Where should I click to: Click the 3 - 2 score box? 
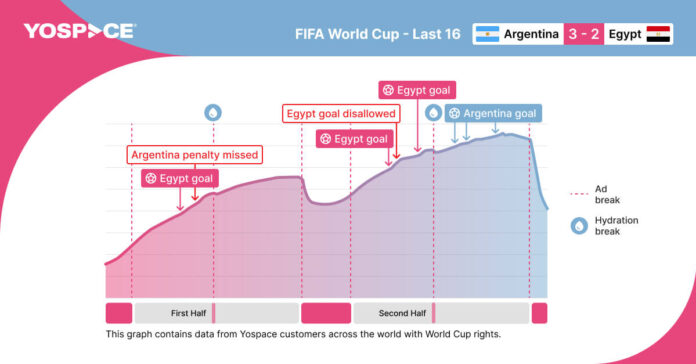coord(584,34)
